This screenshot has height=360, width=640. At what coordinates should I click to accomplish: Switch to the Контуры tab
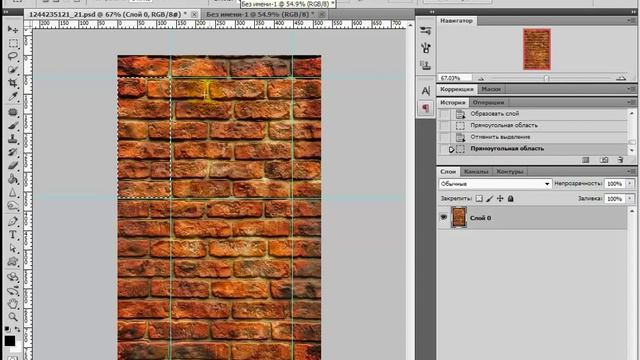510,172
